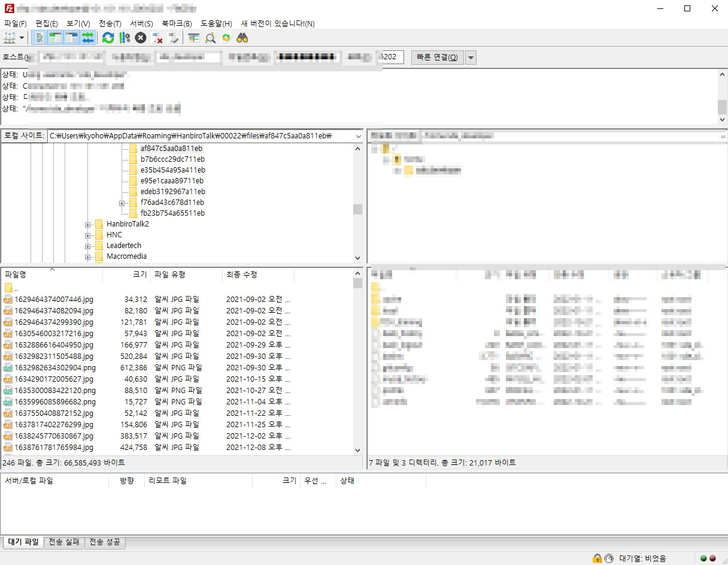
Task: Open the directory listing filters
Action: (193, 38)
